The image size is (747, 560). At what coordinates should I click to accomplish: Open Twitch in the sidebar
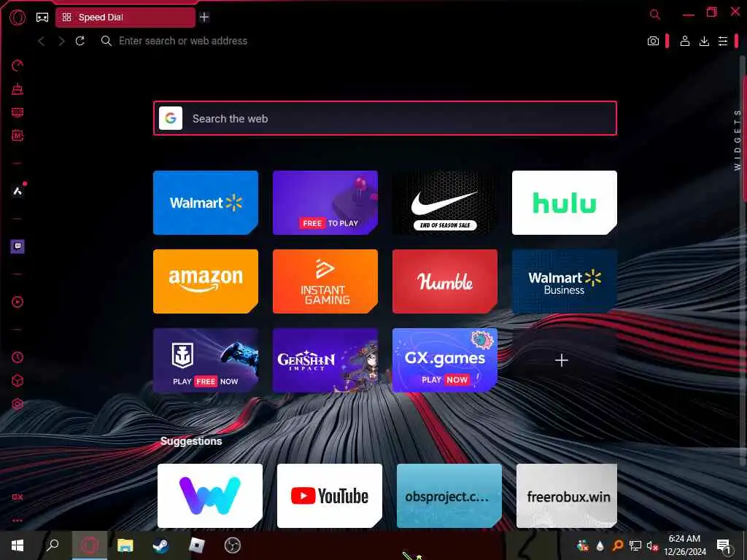18,246
